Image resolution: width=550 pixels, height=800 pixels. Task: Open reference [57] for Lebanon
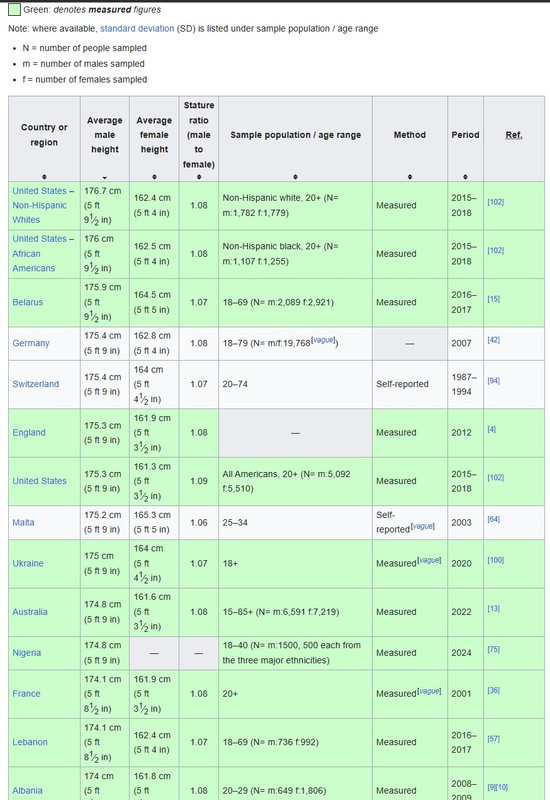[x=493, y=739]
